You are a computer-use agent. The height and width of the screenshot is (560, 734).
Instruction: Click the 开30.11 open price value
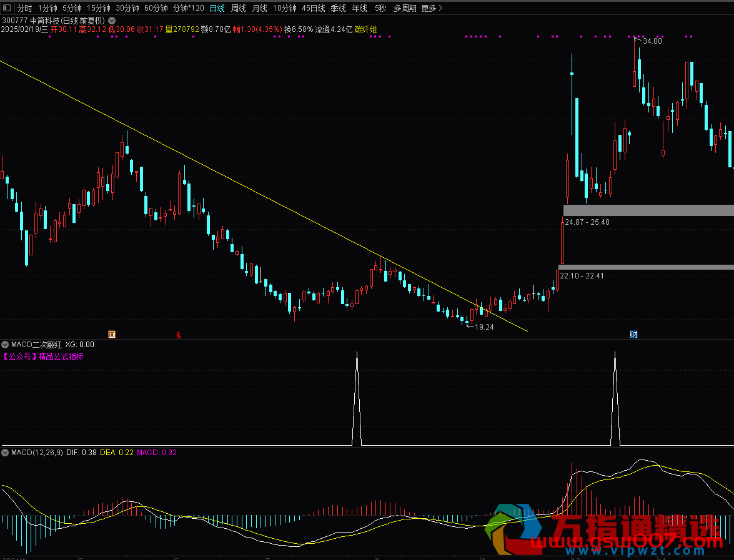tap(64, 29)
